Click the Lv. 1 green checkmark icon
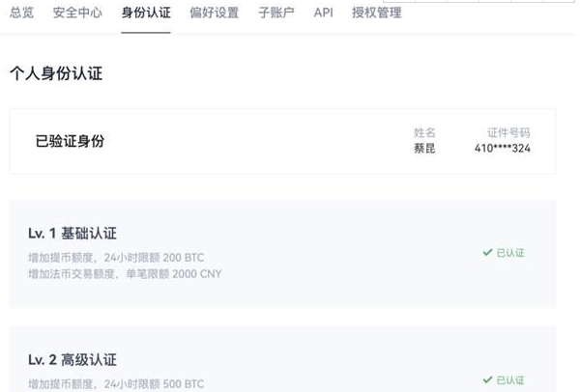Image resolution: width=581 pixels, height=392 pixels. (x=487, y=253)
